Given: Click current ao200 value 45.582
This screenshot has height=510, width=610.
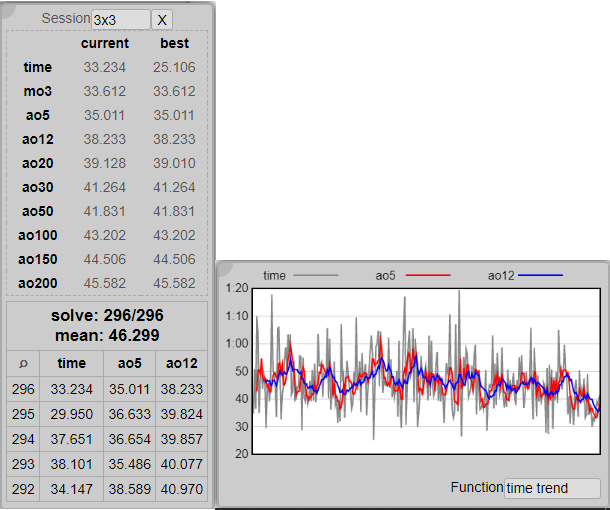Looking at the screenshot, I should click(x=105, y=283).
